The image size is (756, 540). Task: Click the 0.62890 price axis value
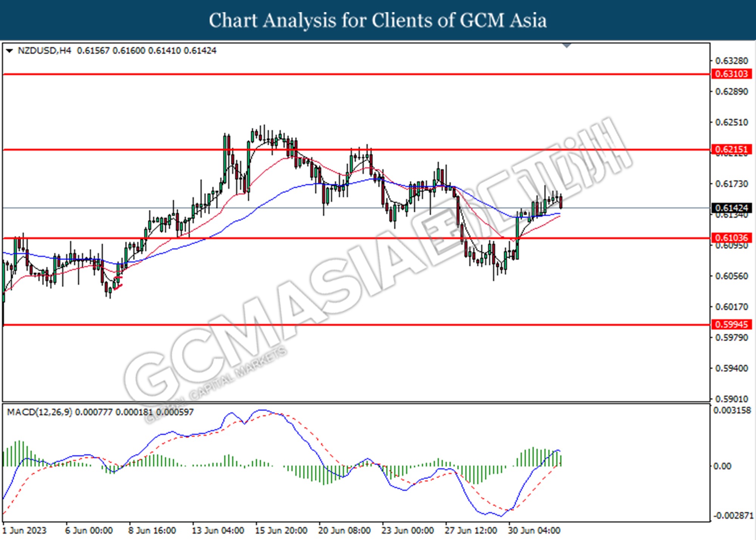(731, 92)
